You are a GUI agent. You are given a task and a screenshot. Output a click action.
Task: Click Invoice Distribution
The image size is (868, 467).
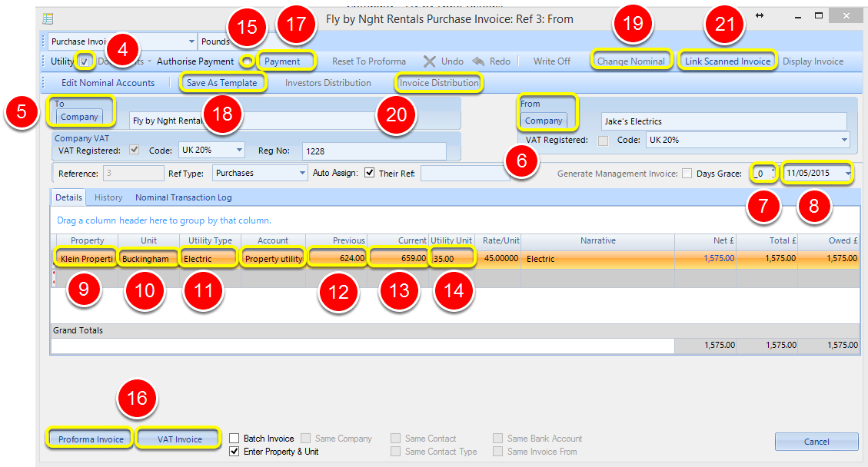click(x=439, y=83)
